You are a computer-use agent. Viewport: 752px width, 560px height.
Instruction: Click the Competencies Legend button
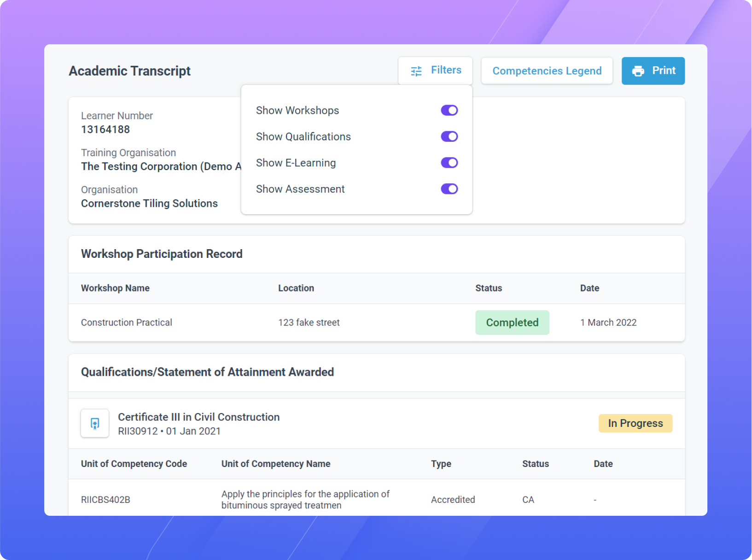[x=547, y=70]
